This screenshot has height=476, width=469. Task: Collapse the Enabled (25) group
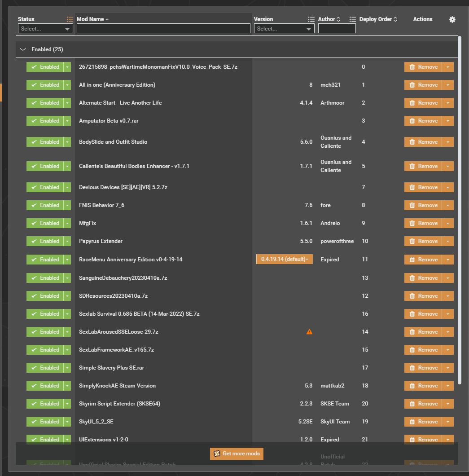click(23, 49)
